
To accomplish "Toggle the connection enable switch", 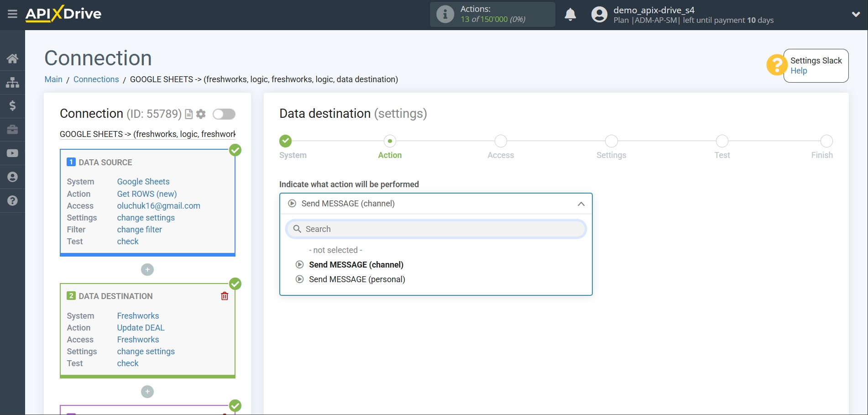I will click(x=224, y=114).
